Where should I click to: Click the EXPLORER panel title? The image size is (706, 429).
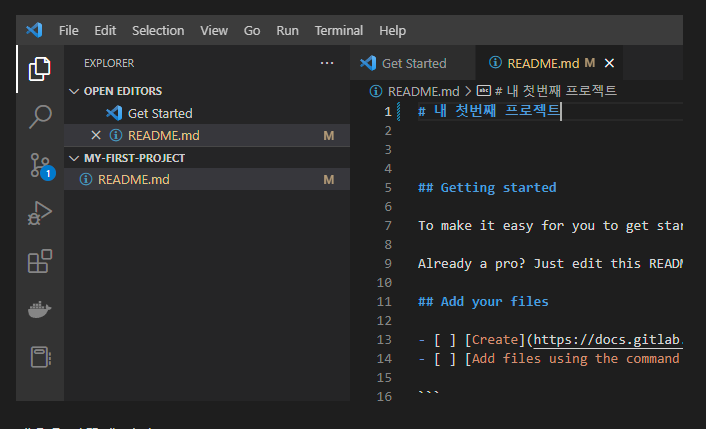point(109,63)
